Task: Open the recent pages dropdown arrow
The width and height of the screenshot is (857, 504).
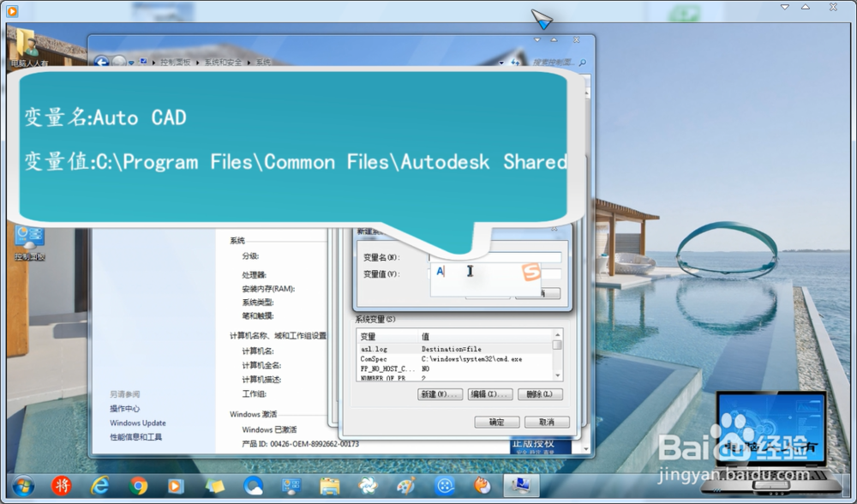Action: 131,63
